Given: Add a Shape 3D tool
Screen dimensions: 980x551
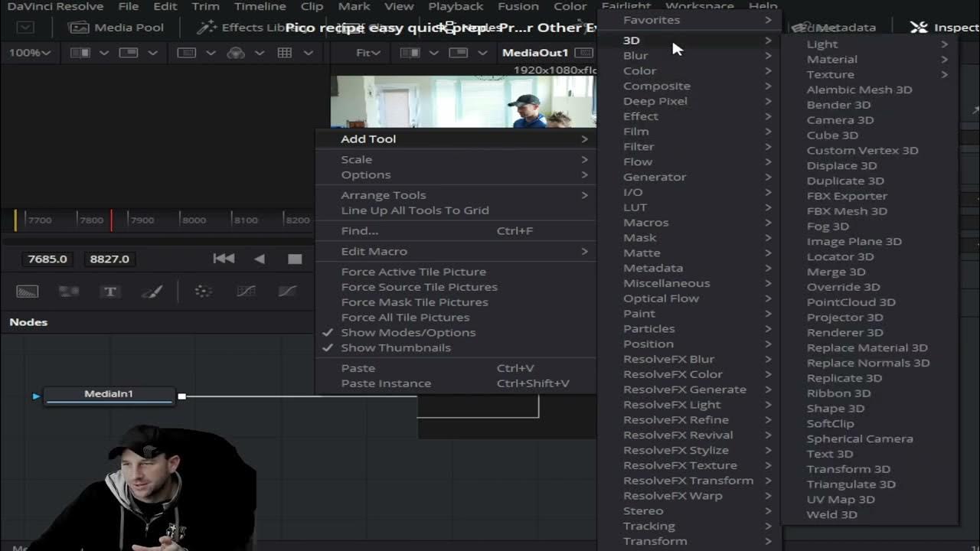Looking at the screenshot, I should 870,408.
